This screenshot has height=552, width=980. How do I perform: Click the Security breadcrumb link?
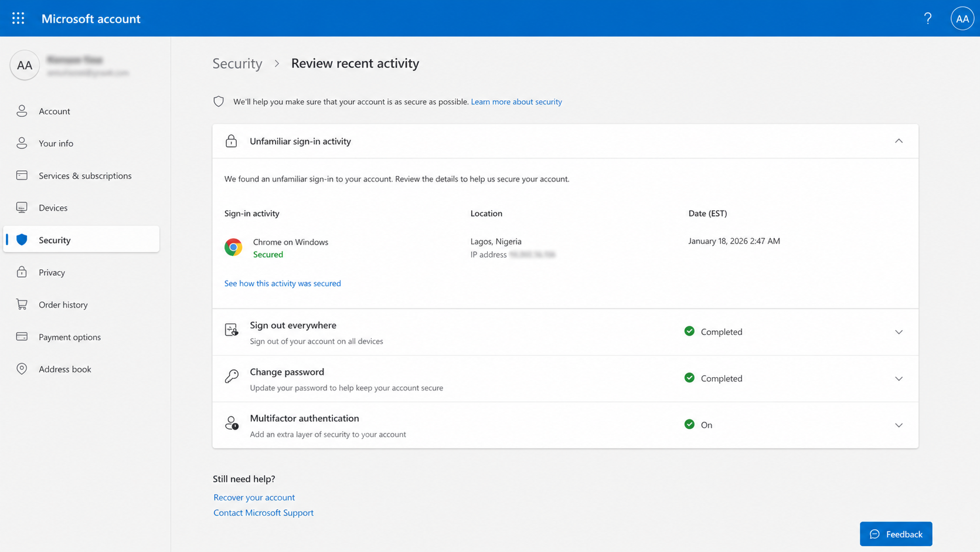[x=237, y=63]
